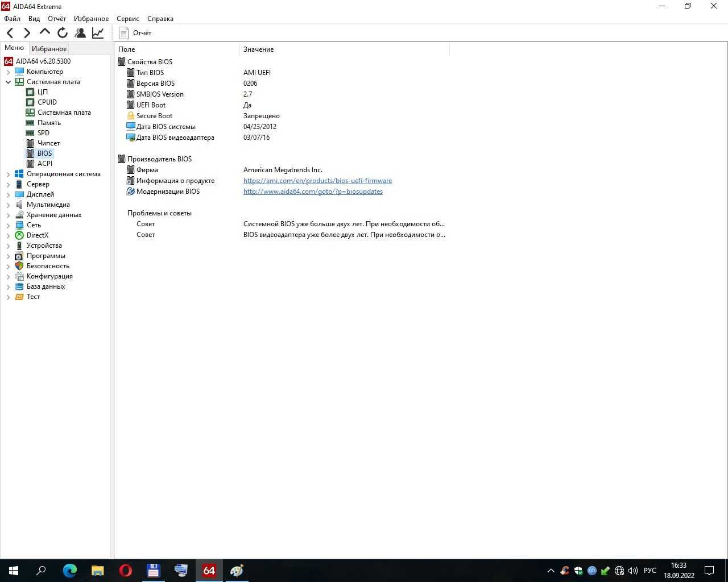Open the ami.com bios-uefi-firmware link
Image resolution: width=728 pixels, height=582 pixels.
pos(317,181)
